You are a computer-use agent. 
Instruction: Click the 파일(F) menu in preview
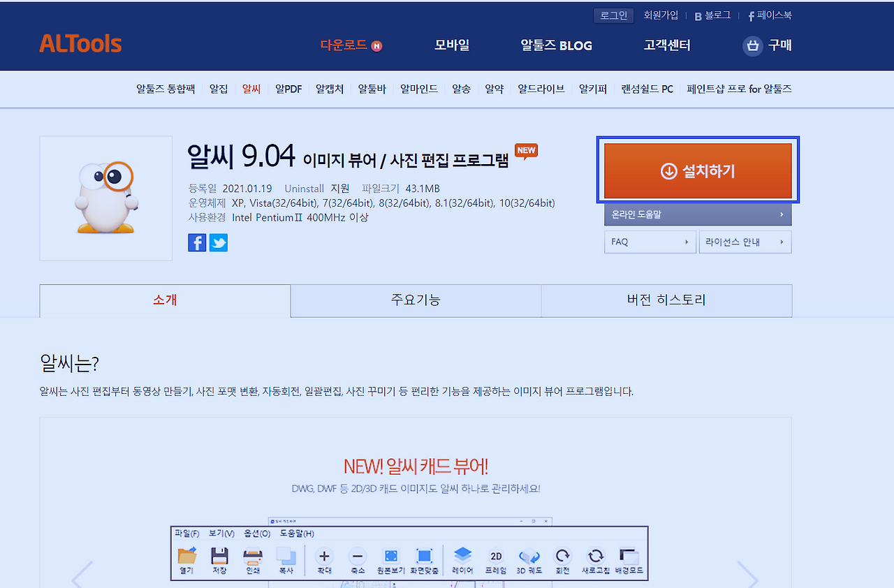click(187, 534)
